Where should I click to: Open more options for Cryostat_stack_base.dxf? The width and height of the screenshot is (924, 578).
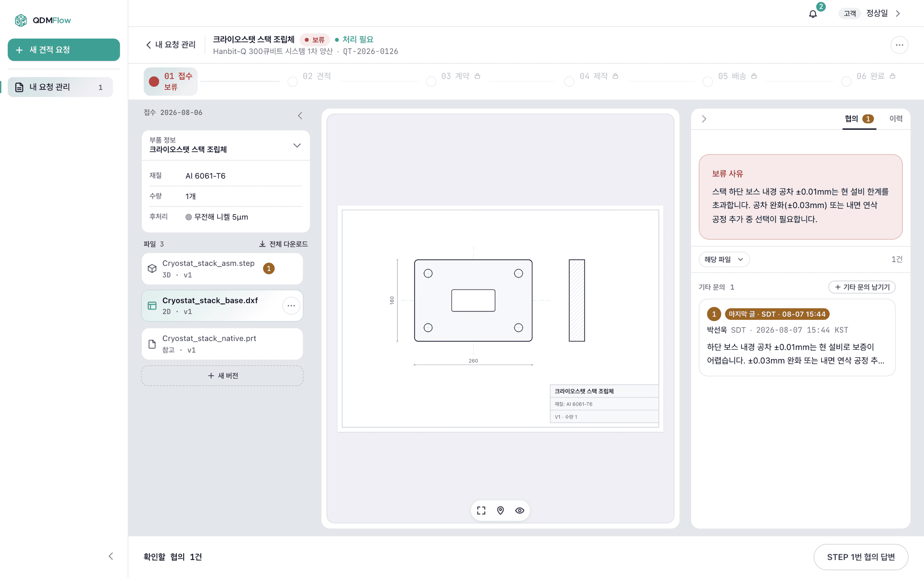tap(291, 306)
